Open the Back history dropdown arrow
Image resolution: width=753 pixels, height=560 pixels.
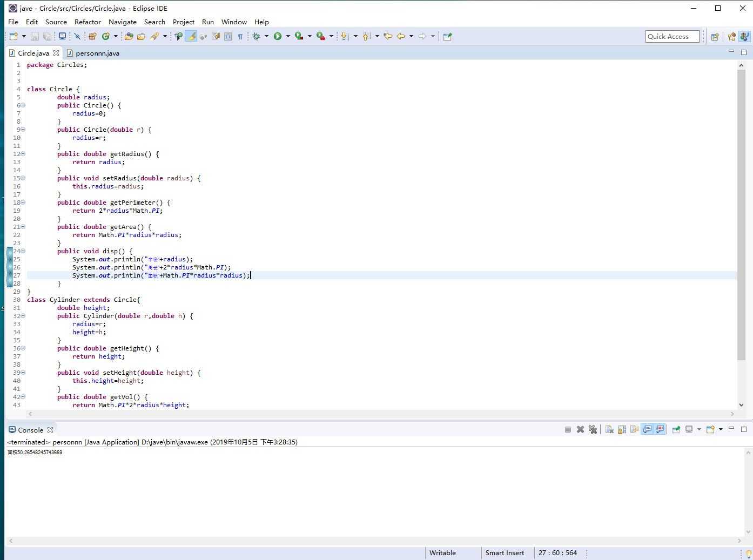(411, 36)
